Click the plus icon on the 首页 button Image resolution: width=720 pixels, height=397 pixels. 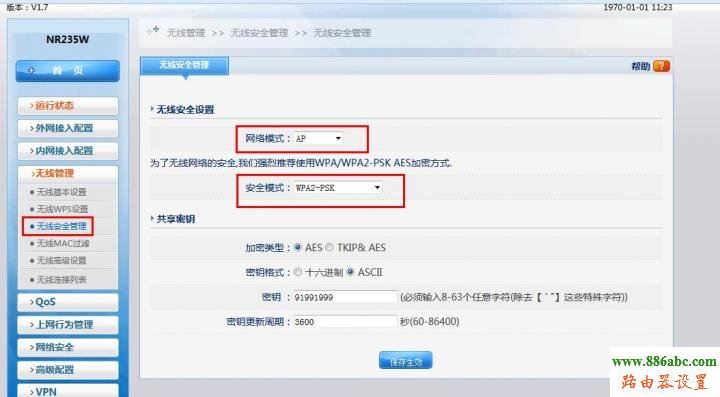(31, 70)
